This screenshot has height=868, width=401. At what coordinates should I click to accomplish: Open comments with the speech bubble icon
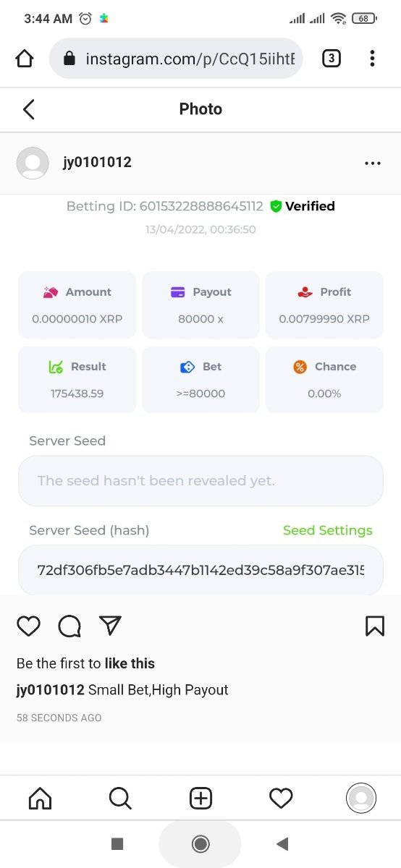click(69, 626)
